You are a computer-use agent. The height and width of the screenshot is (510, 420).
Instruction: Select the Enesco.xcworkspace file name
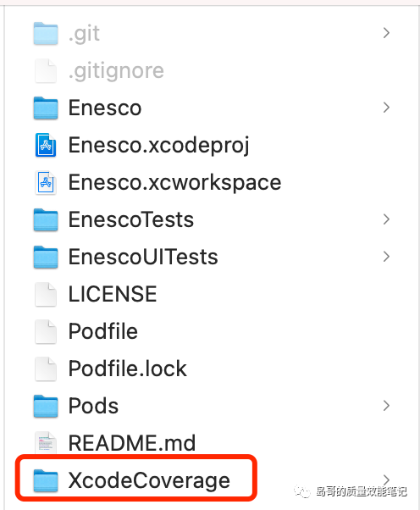[x=174, y=183]
